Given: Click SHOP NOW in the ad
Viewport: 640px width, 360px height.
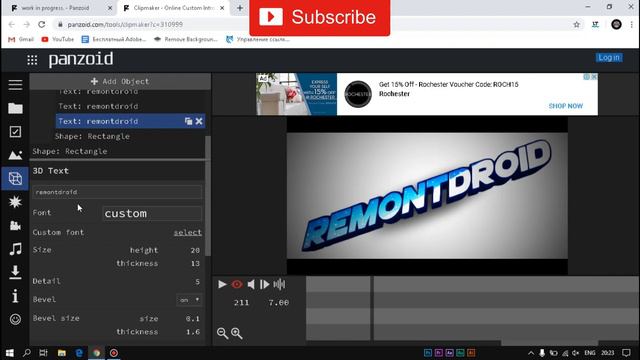Looking at the screenshot, I should [566, 106].
